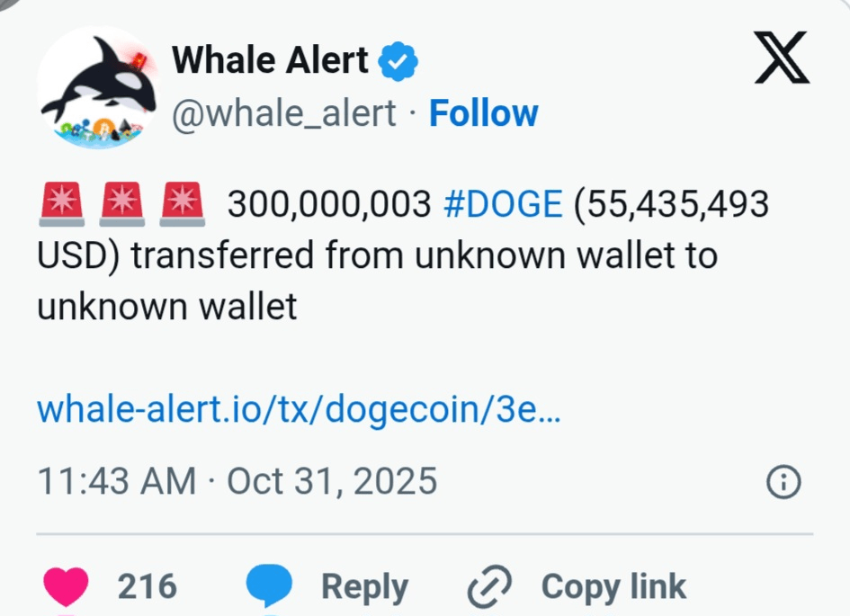
Task: Open the circled info icon
Action: [x=783, y=482]
